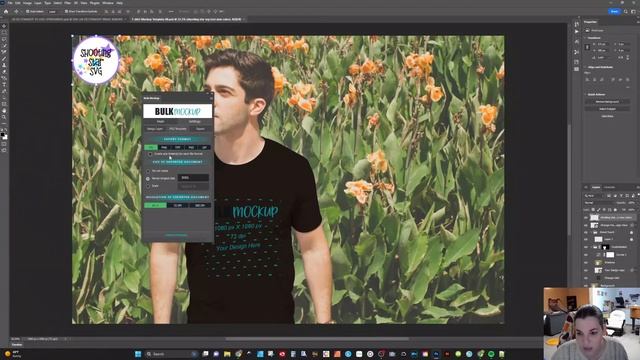This screenshot has height=360, width=640.
Task: Collapse the Align and Distribute section
Action: click(x=586, y=67)
